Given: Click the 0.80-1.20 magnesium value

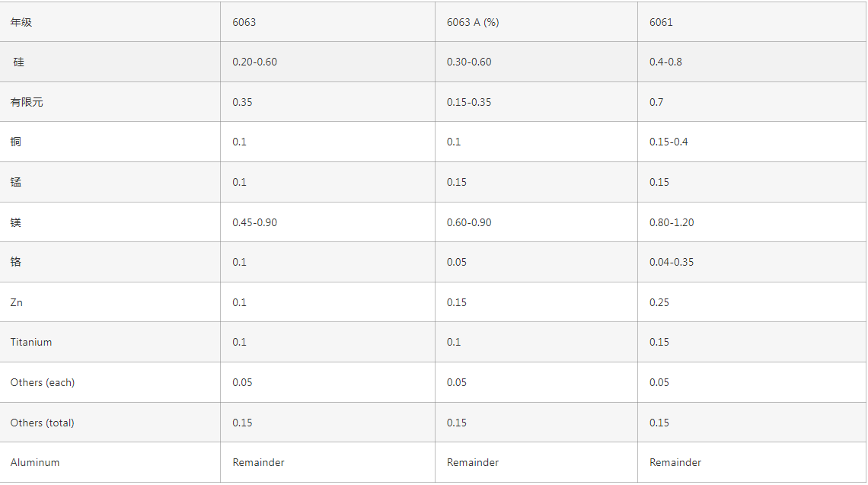Looking at the screenshot, I should 672,222.
